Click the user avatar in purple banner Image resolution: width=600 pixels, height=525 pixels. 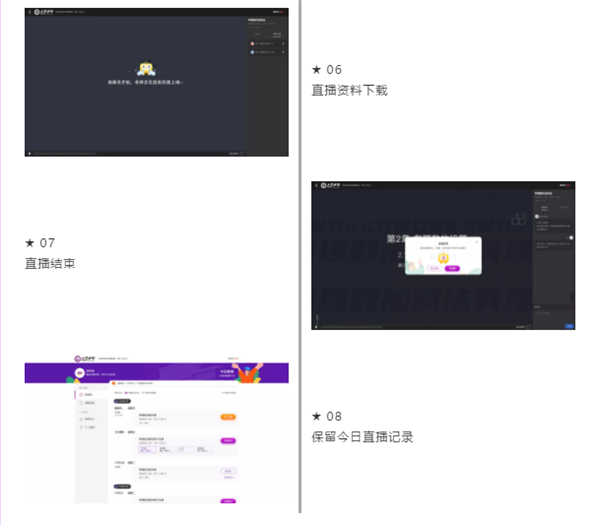(80, 374)
